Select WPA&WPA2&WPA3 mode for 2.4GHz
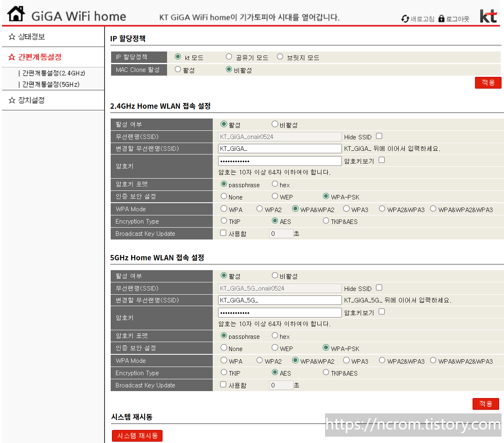This screenshot has height=443, width=504. pyautogui.click(x=433, y=209)
